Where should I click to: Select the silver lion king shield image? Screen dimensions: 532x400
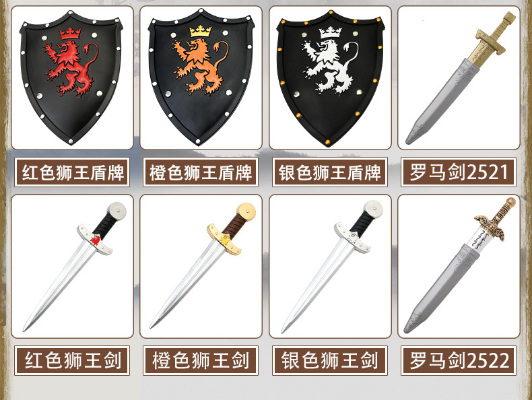coord(330,77)
